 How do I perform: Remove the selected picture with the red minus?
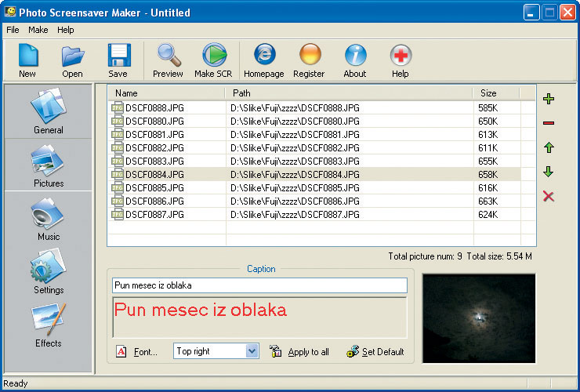[549, 123]
